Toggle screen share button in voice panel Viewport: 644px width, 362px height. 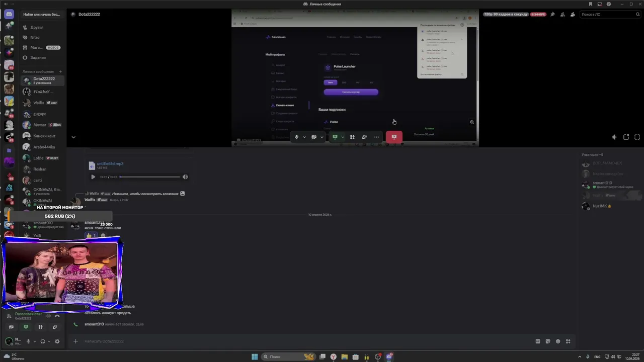[x=26, y=327]
